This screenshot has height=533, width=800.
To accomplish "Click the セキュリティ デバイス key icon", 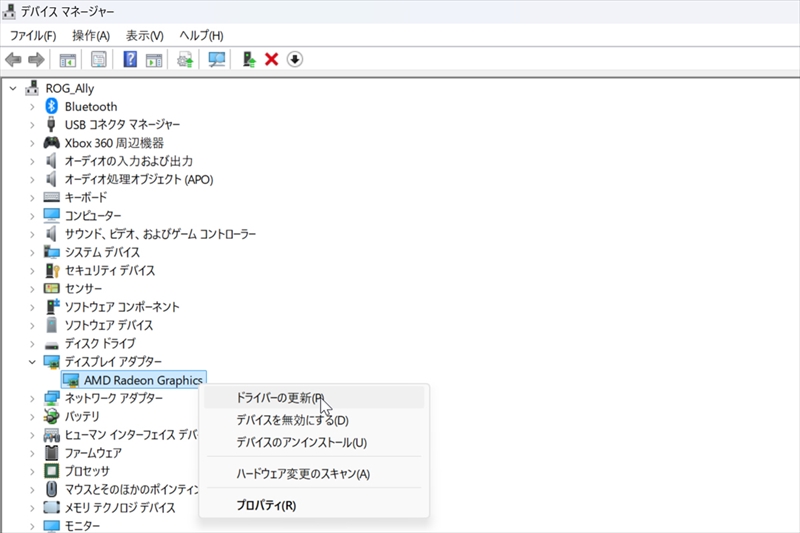I will tap(52, 270).
